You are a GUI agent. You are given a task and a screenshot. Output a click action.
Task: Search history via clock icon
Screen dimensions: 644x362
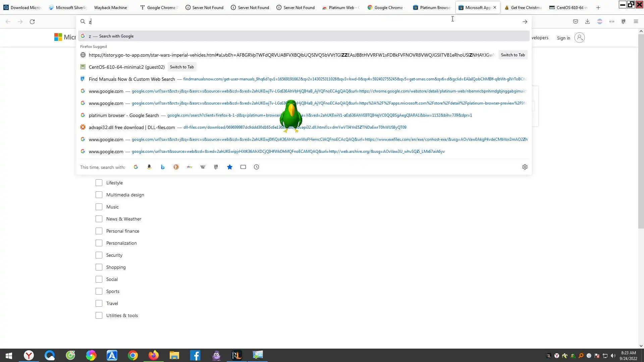tap(257, 167)
